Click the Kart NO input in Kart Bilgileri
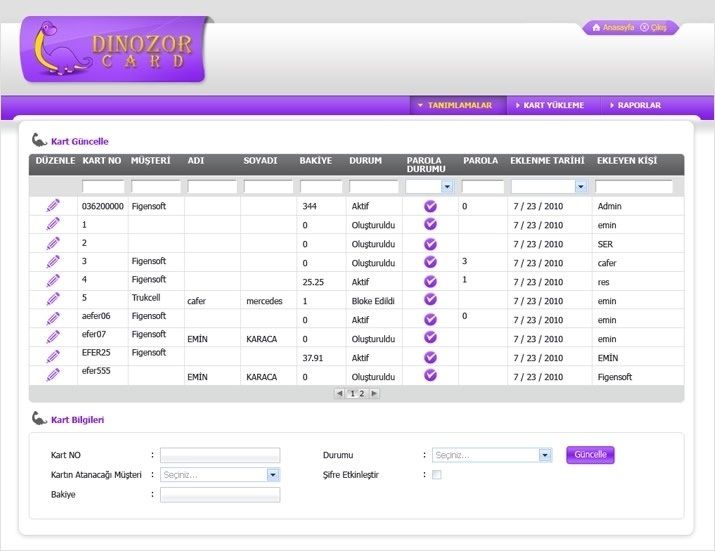Screen dimensions: 715x551 220,455
